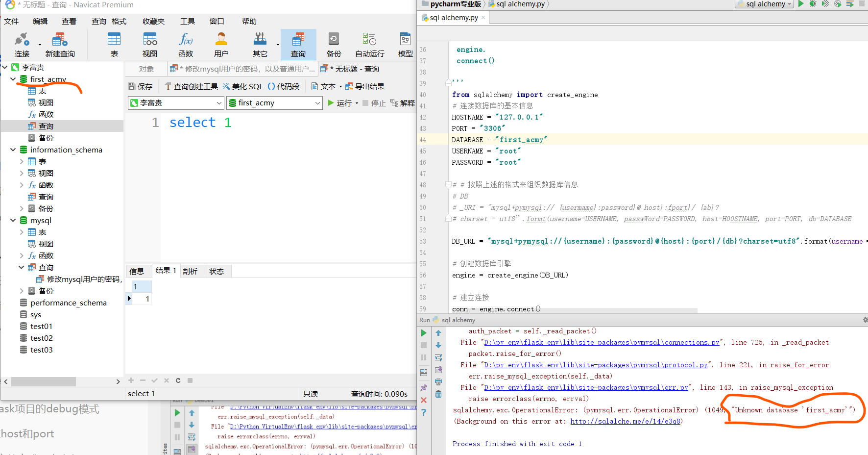Click PyCharm top toolbar run arrow
Viewport: 868px width, 455px height.
(801, 4)
